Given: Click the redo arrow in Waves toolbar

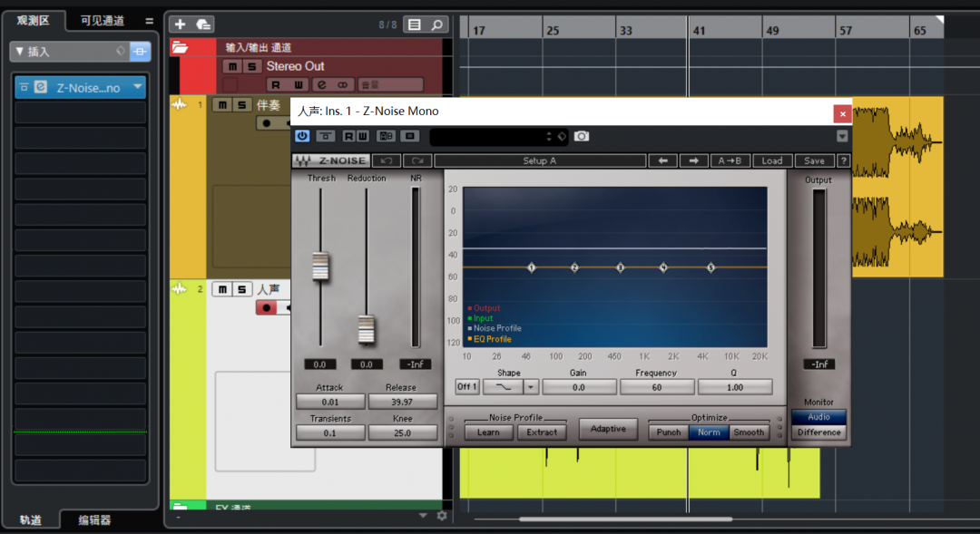Looking at the screenshot, I should (417, 160).
